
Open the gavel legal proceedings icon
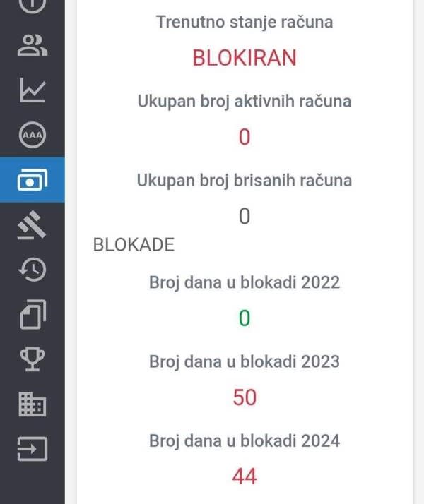[x=33, y=224]
